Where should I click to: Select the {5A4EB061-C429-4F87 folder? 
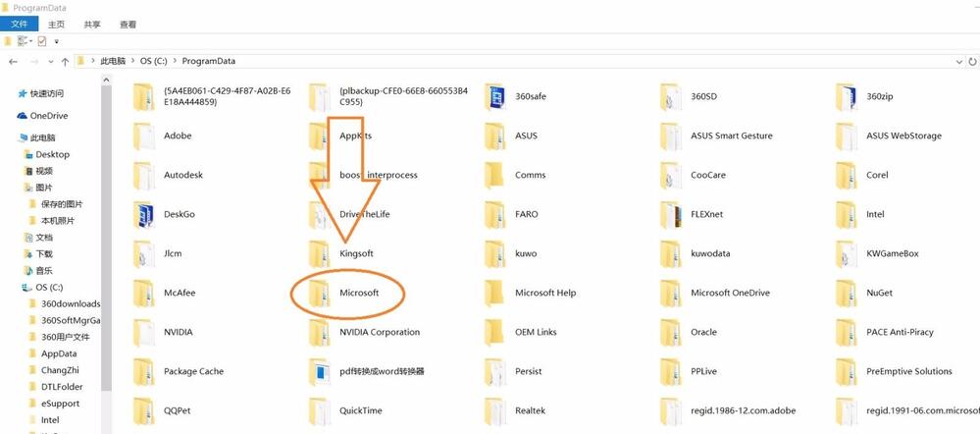(213, 96)
